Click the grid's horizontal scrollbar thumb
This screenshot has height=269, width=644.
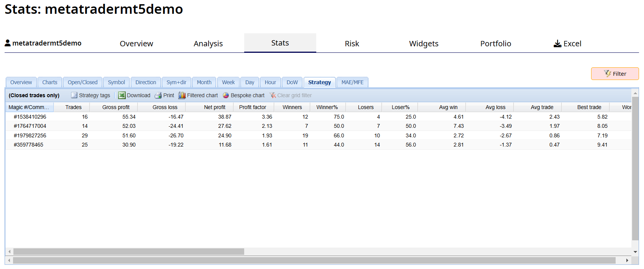coord(129,251)
